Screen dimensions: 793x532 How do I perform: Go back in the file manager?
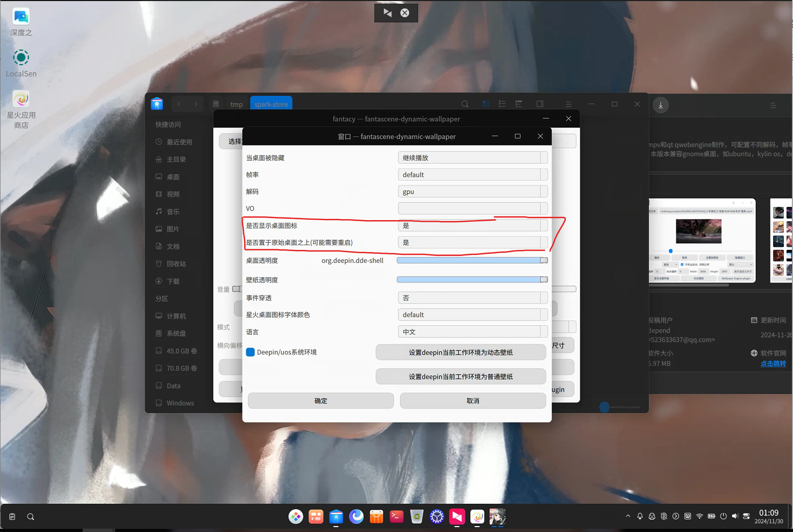point(179,104)
